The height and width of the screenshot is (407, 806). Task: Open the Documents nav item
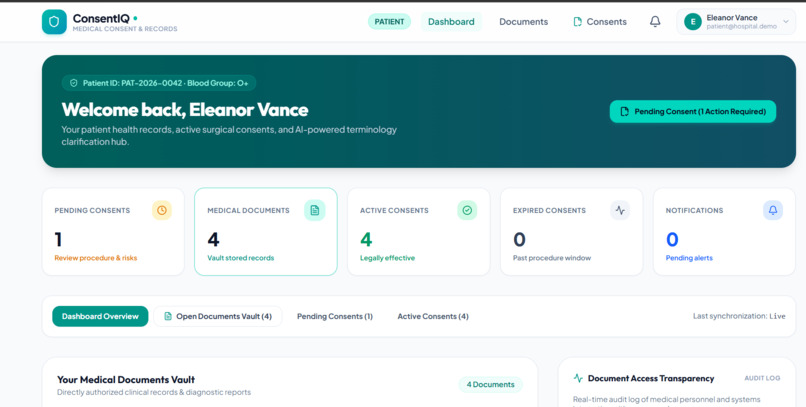tap(524, 22)
